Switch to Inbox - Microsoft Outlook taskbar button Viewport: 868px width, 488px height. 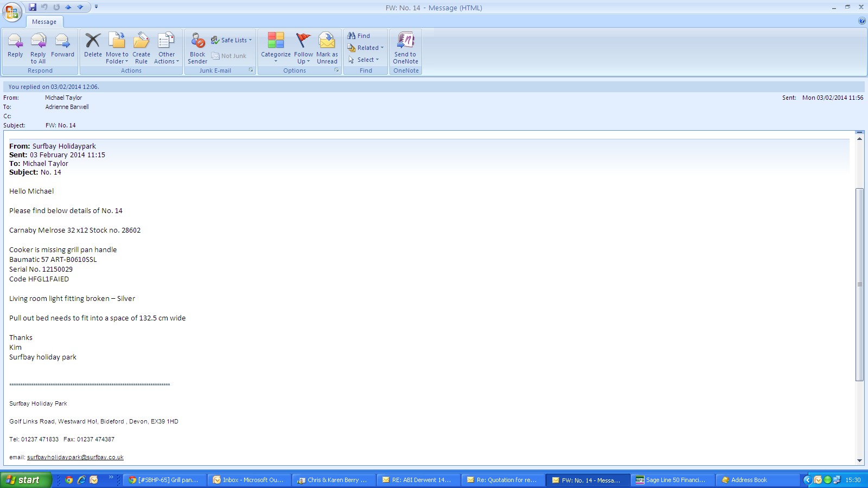[250, 480]
